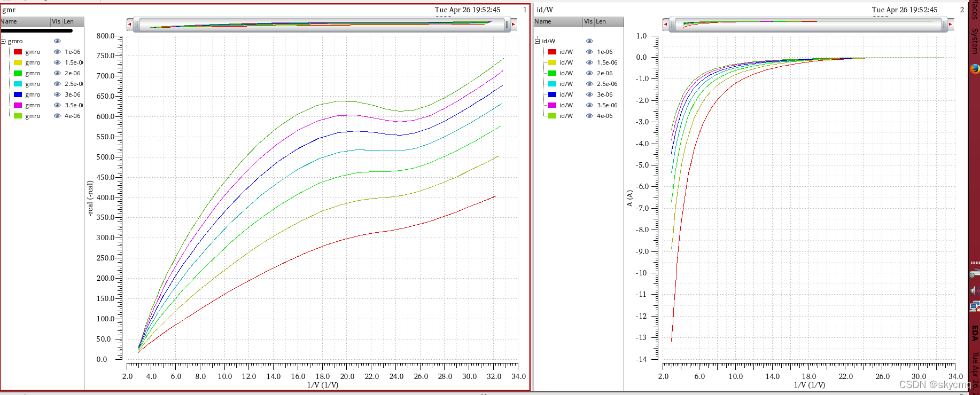The width and height of the screenshot is (980, 395).
Task: Click the right pan arrow above gmr plot
Action: pyautogui.click(x=514, y=24)
